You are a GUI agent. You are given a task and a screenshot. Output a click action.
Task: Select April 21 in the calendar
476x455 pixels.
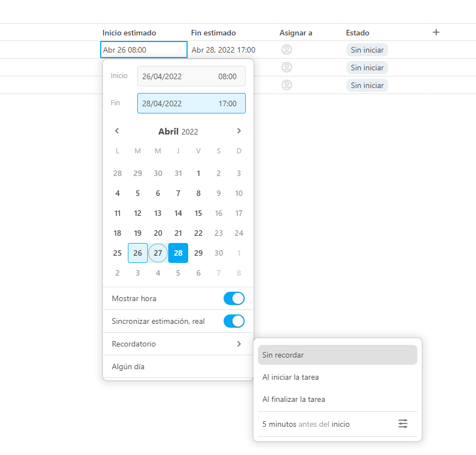tap(178, 233)
